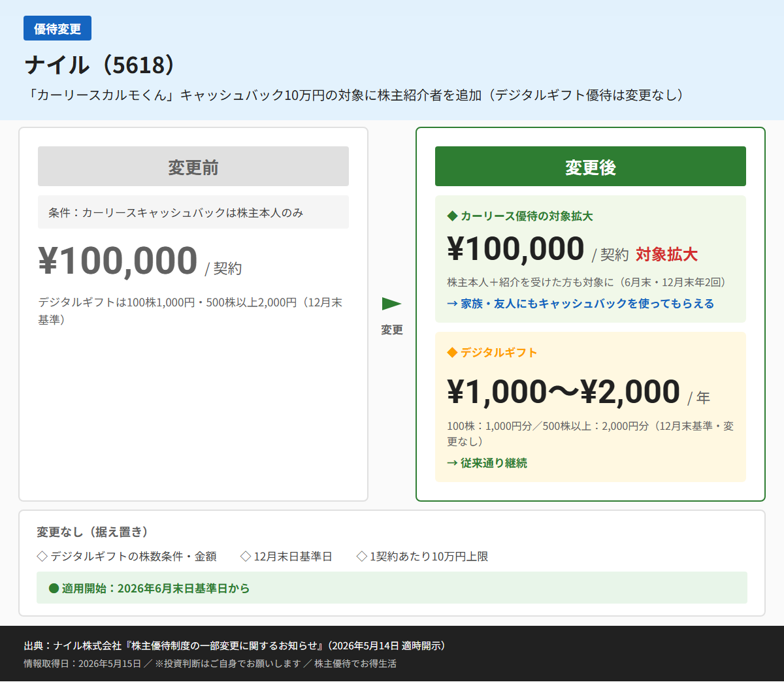784x697 pixels.
Task: Click the orange デジタルギフト heading
Action: pyautogui.click(x=499, y=353)
